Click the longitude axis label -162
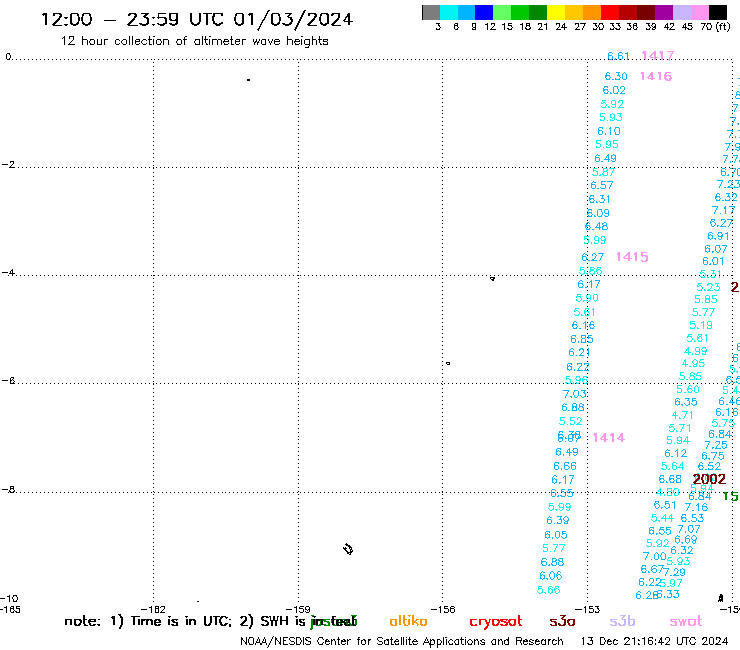740x650 pixels. (x=154, y=609)
